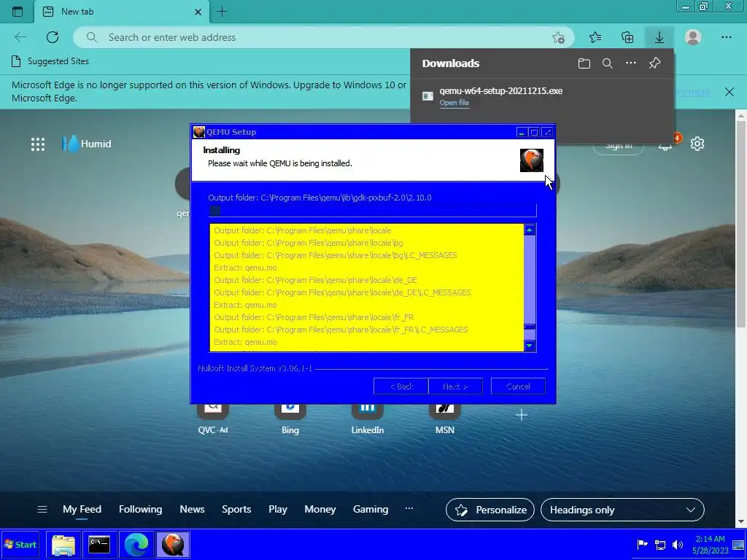Click the Edge tab actions menu icon
Image resolution: width=747 pixels, height=560 pixels.
18,12
